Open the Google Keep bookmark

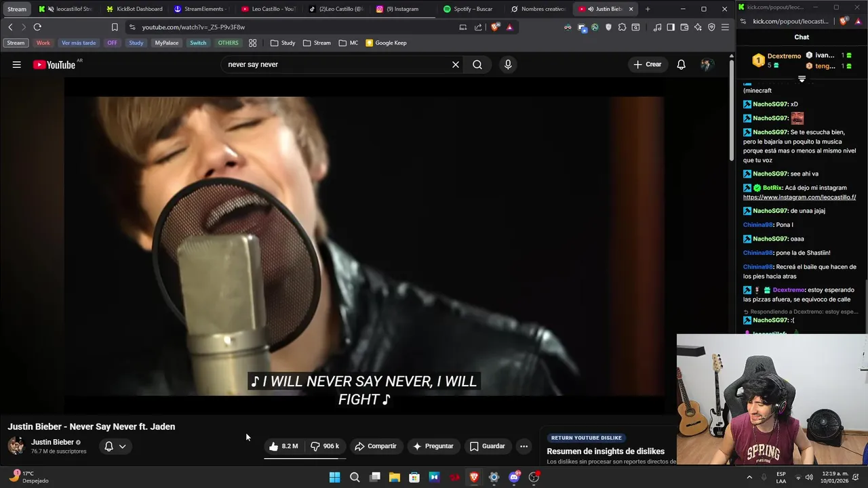(386, 43)
